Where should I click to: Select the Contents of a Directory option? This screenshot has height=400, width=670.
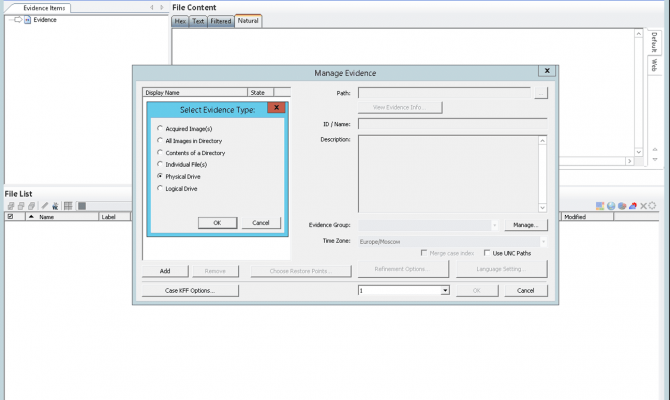point(160,152)
